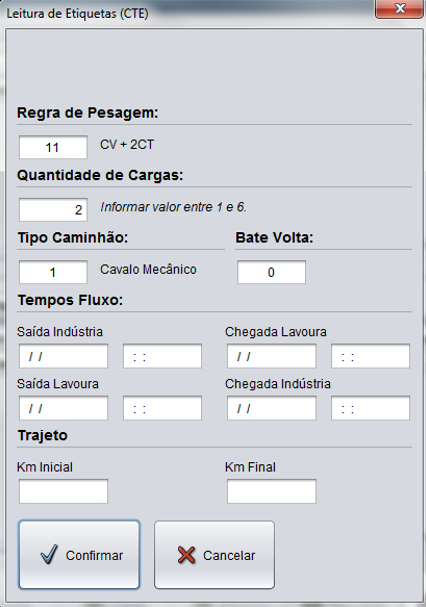Focus the Chegada Indústria date field
This screenshot has width=426, height=607.
tap(271, 408)
